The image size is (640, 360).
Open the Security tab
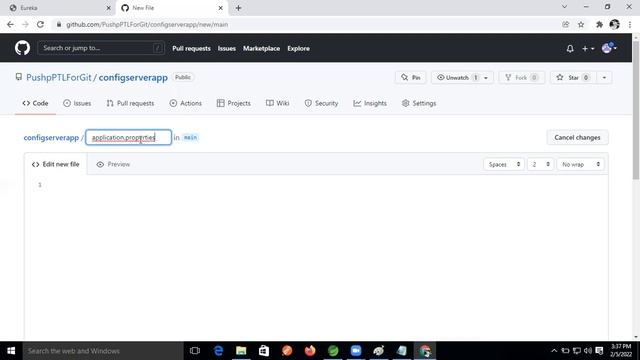point(322,103)
